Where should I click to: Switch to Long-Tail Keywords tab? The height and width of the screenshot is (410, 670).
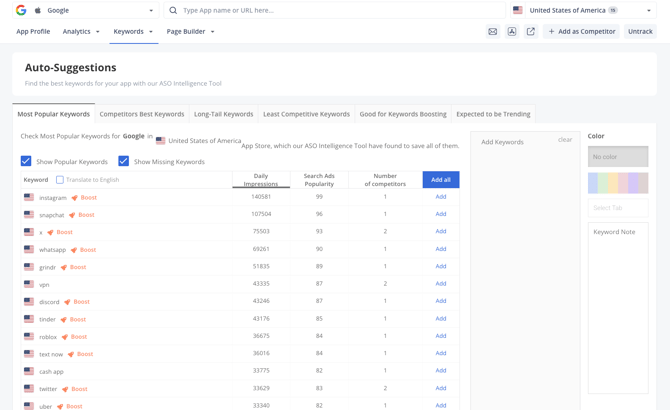point(223,114)
